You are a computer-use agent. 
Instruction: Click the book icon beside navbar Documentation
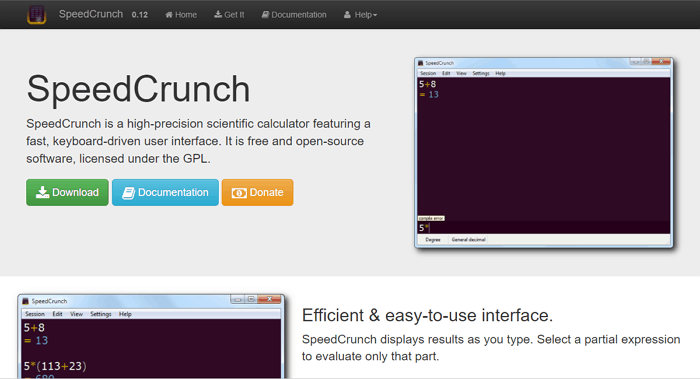pos(265,15)
